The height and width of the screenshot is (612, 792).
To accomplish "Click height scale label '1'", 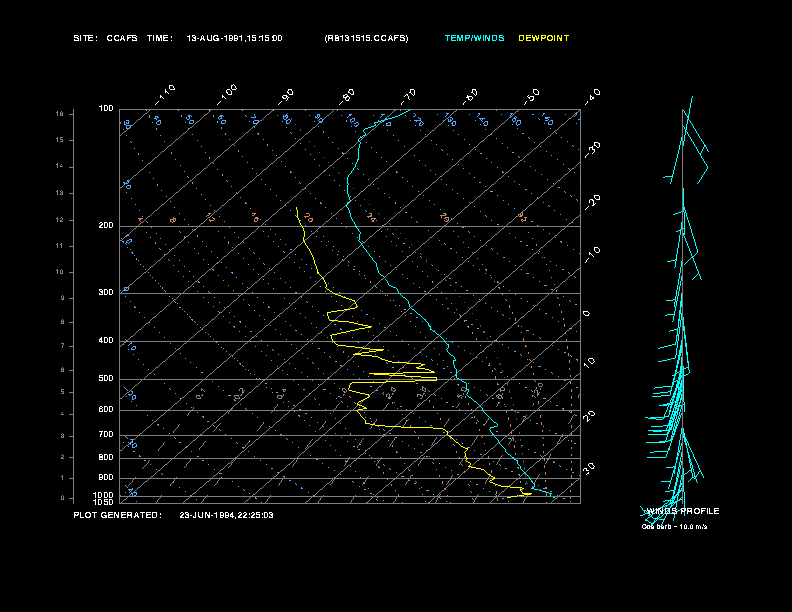I will click(63, 478).
